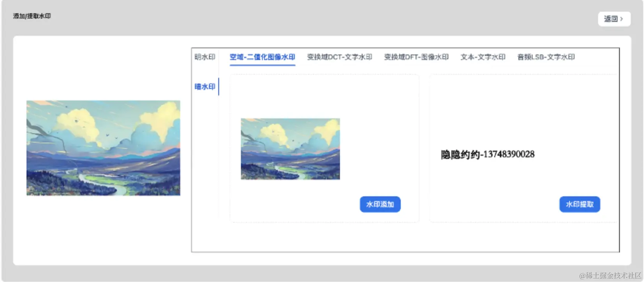Open the 文本-文字水印 tab
The image size is (644, 282).
pyautogui.click(x=483, y=57)
